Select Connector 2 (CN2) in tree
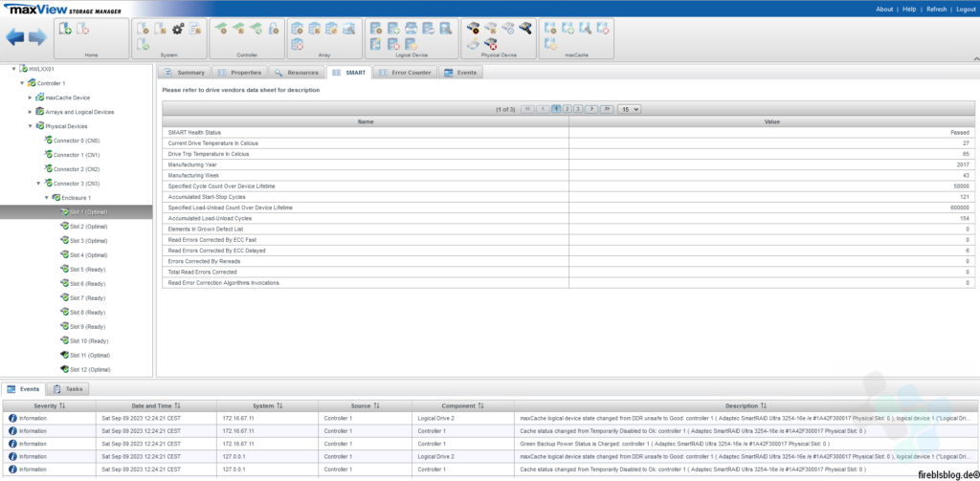The width and height of the screenshot is (980, 481). pyautogui.click(x=77, y=169)
